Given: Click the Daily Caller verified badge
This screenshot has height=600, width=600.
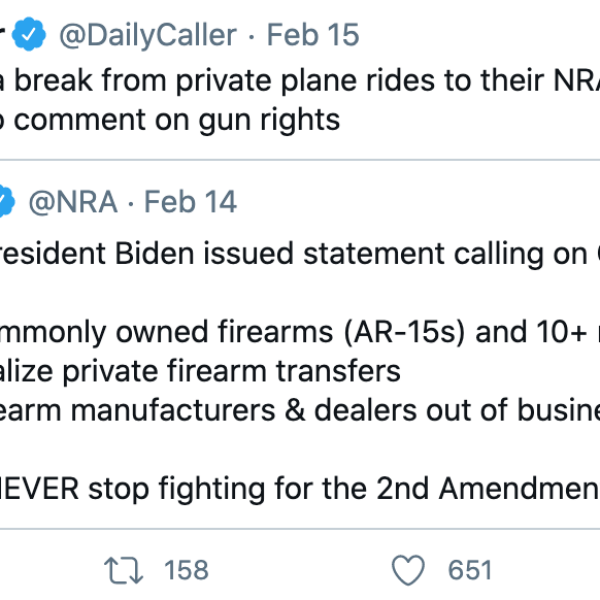Looking at the screenshot, I should [x=29, y=34].
